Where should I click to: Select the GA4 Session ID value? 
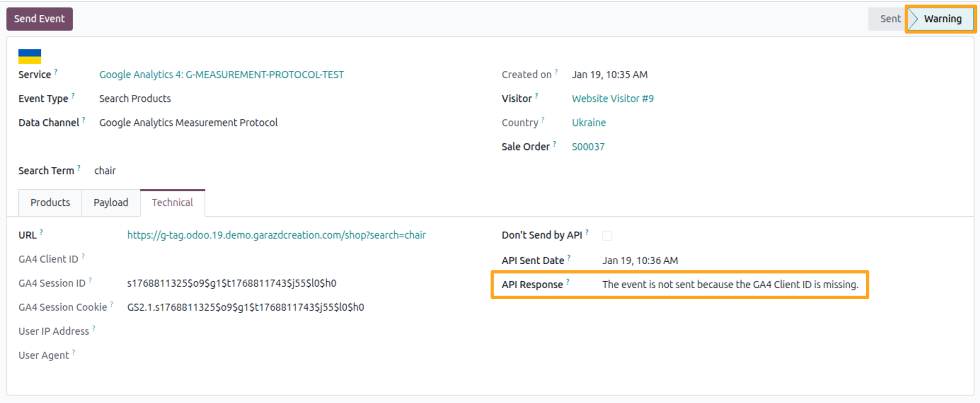tap(232, 283)
